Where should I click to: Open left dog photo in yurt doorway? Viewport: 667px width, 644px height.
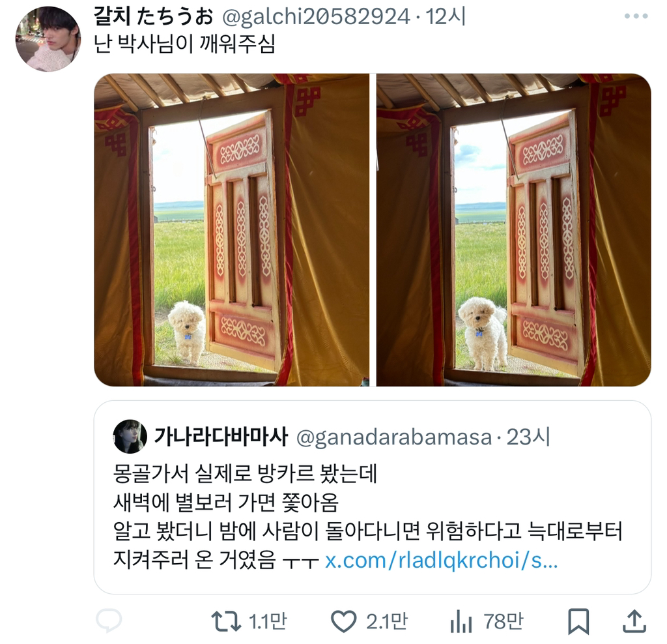tap(232, 230)
